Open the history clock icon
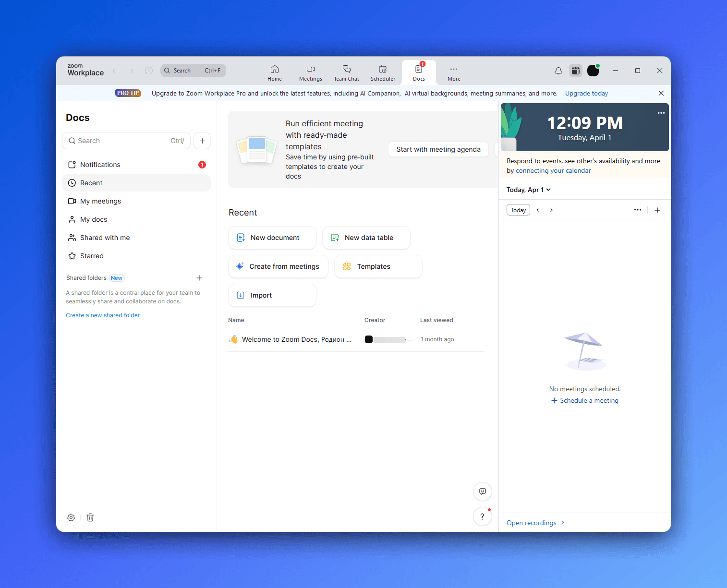The width and height of the screenshot is (727, 588). click(149, 71)
